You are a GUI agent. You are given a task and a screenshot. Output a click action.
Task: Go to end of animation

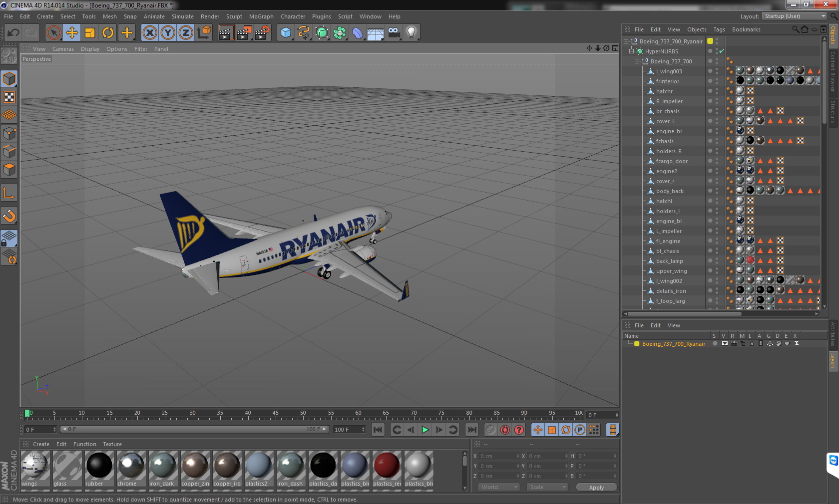[471, 430]
